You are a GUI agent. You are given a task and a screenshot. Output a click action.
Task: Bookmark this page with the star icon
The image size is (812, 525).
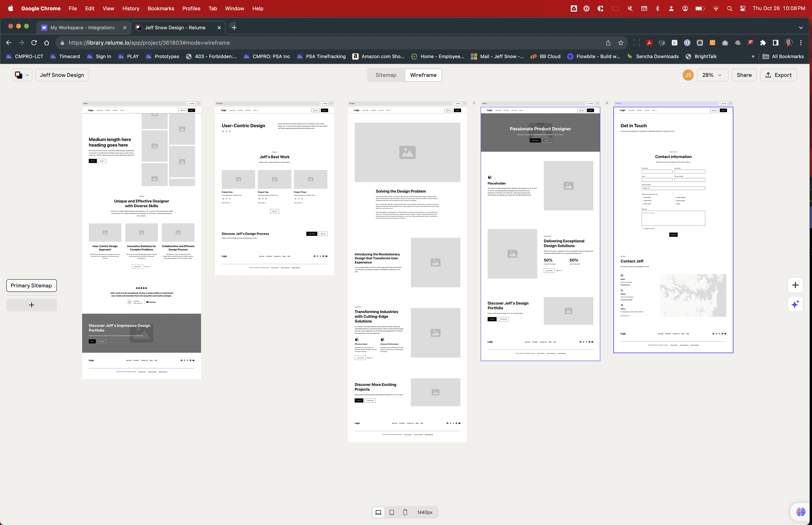click(621, 43)
